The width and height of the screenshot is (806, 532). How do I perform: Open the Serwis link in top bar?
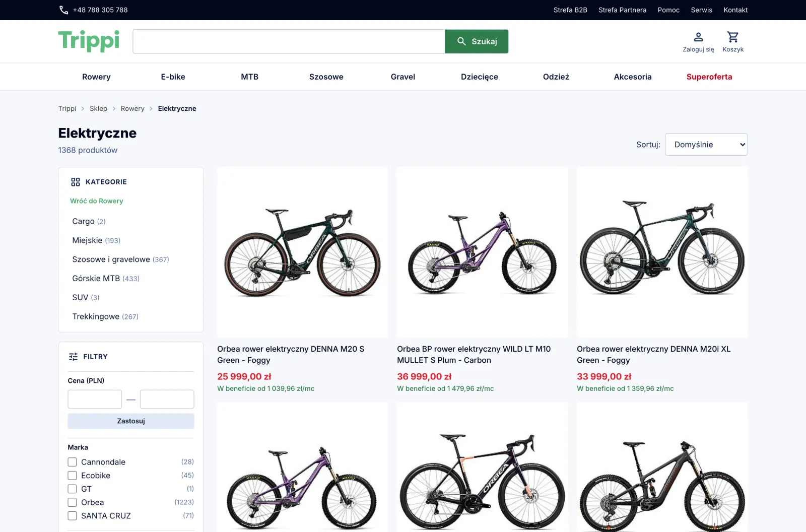pos(702,10)
